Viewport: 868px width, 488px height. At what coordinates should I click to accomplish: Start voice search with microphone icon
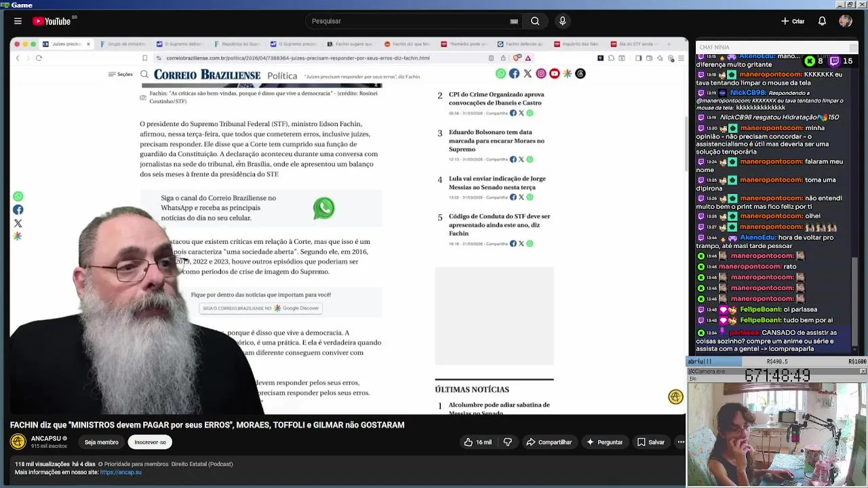[x=562, y=21]
